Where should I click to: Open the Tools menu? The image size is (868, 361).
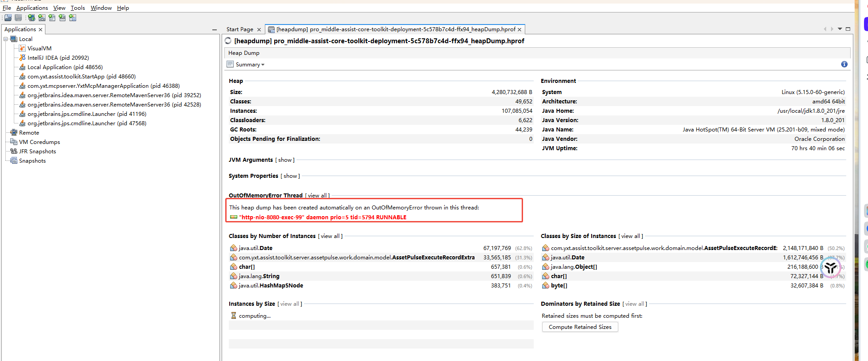tap(78, 8)
